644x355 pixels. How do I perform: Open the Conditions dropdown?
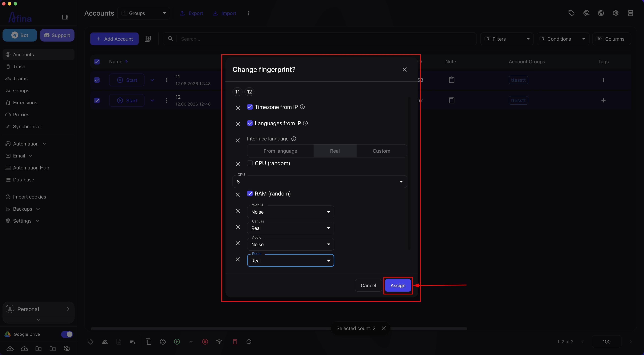click(563, 39)
